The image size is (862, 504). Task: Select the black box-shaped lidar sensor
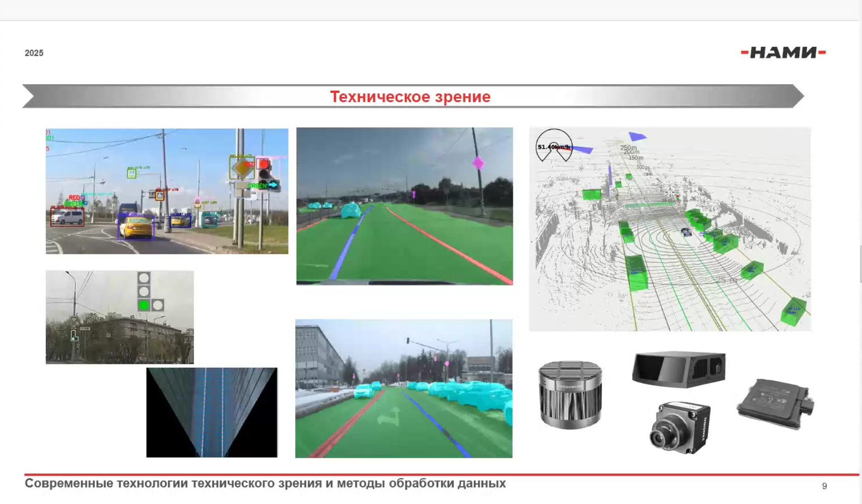point(678,369)
